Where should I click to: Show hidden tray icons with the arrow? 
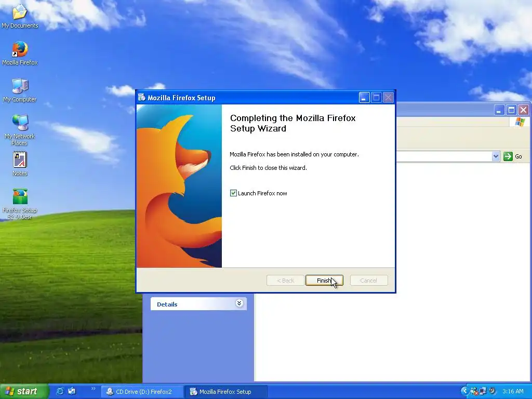click(464, 391)
